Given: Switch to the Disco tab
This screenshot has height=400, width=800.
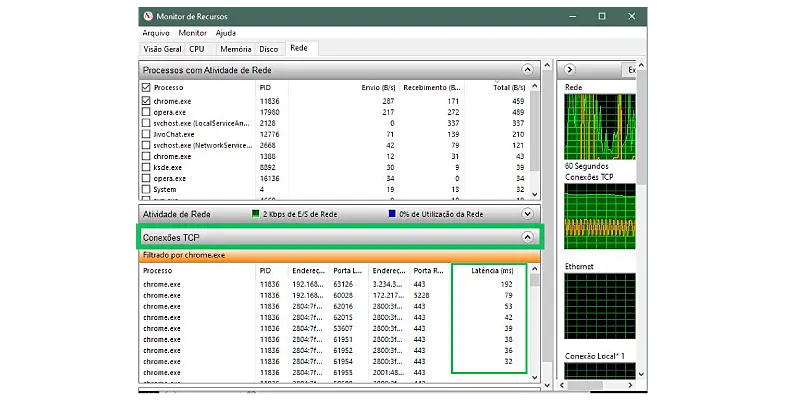Looking at the screenshot, I should click(269, 49).
